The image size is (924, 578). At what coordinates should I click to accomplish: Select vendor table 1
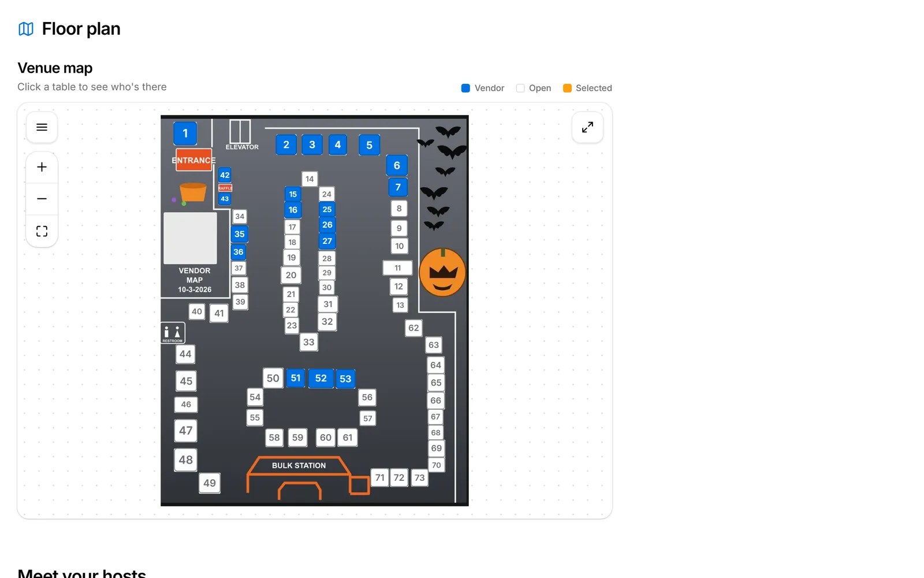tap(185, 134)
